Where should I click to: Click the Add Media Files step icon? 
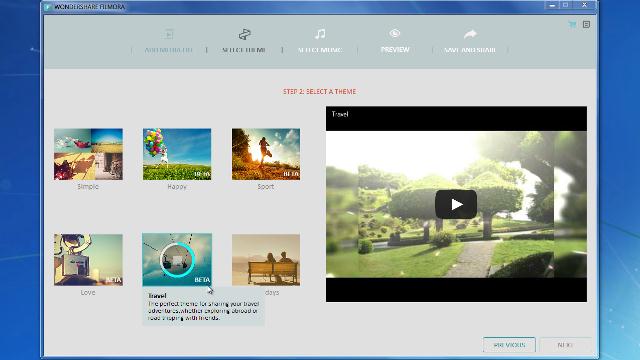point(169,34)
